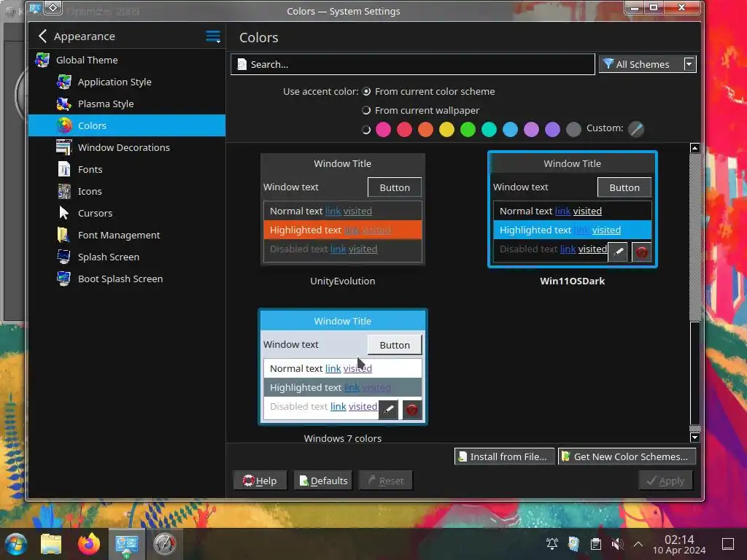Pick the teal accent color
Screen dimensions: 747x560
(x=489, y=129)
